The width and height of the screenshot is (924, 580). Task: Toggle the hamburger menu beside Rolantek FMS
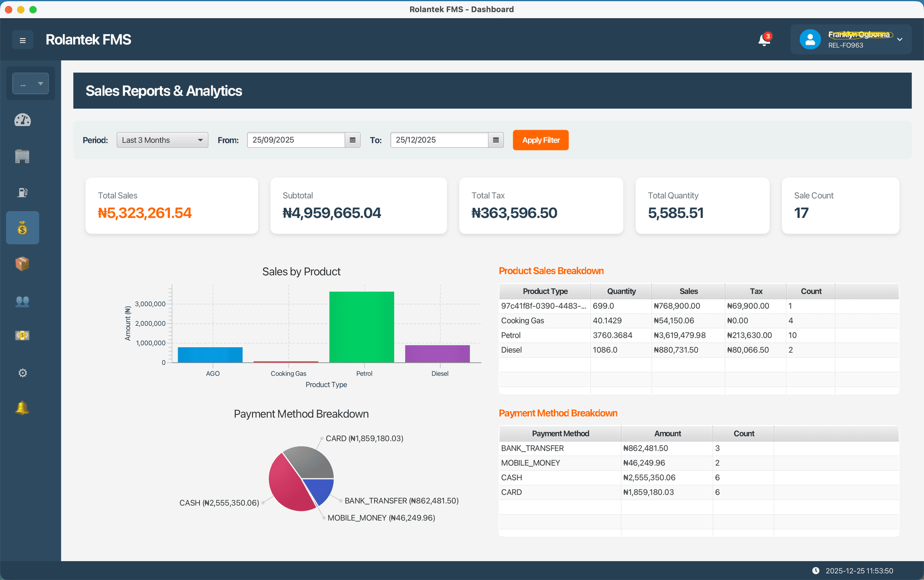(23, 40)
